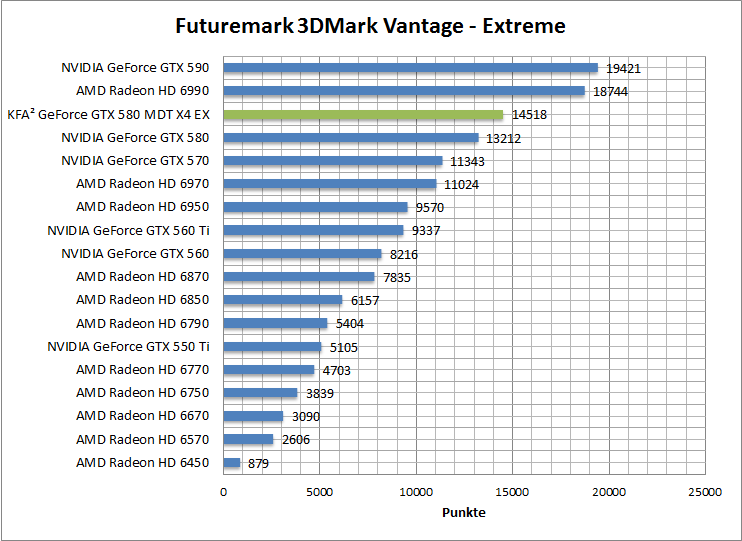Click the data value '9337'

coord(426,231)
